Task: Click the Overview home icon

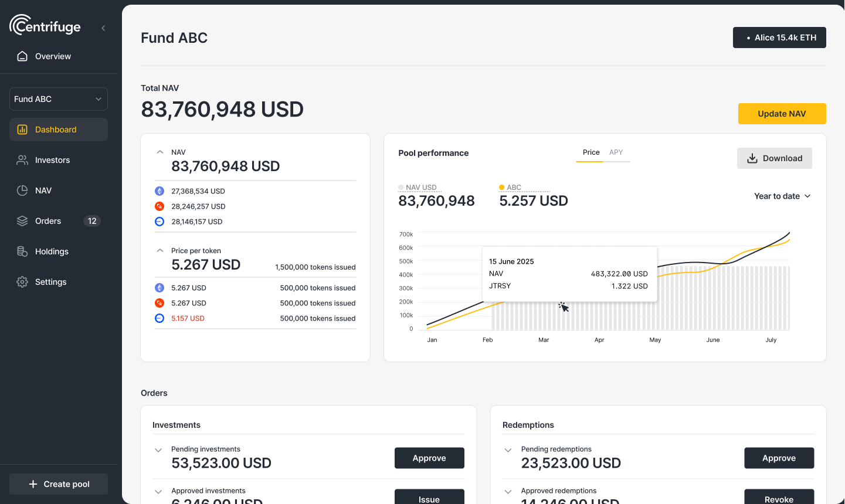Action: click(x=22, y=56)
